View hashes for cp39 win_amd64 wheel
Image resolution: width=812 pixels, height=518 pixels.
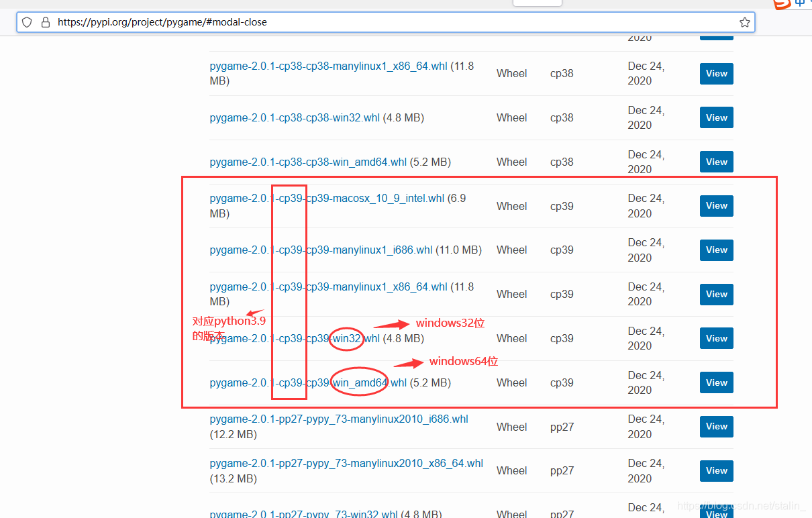pyautogui.click(x=716, y=382)
